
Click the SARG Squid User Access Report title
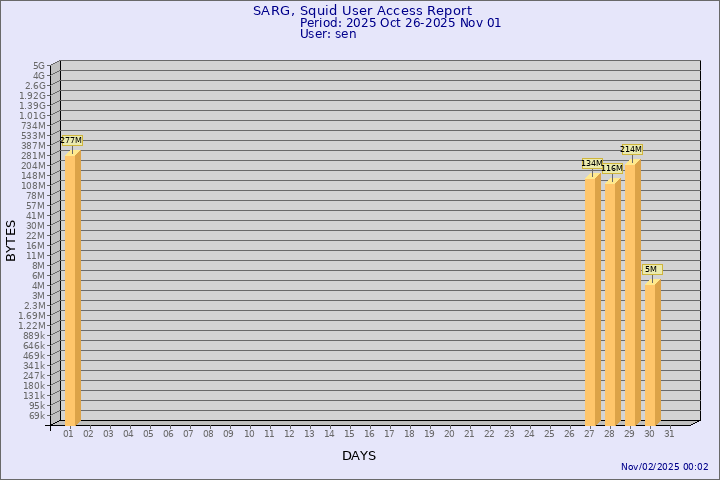361,11
